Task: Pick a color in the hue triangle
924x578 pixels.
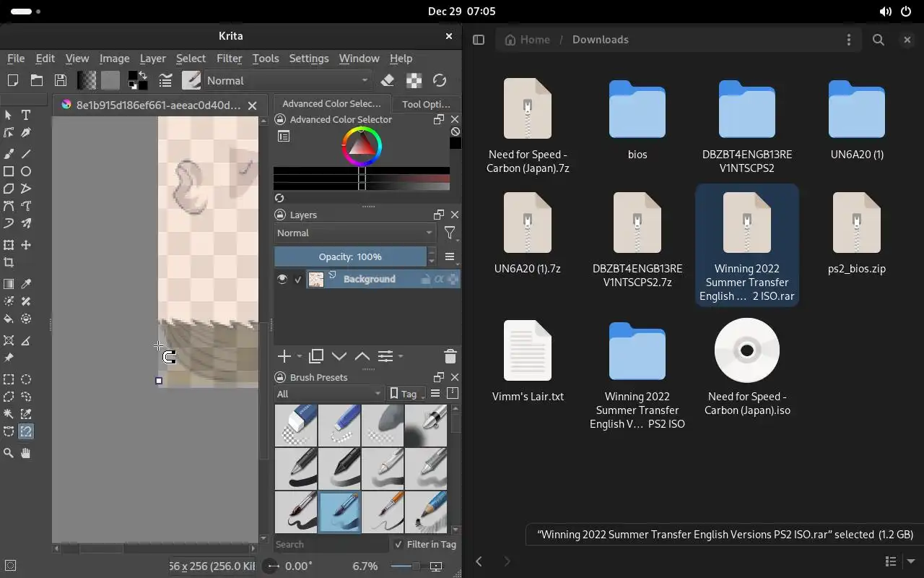Action: coord(362,147)
